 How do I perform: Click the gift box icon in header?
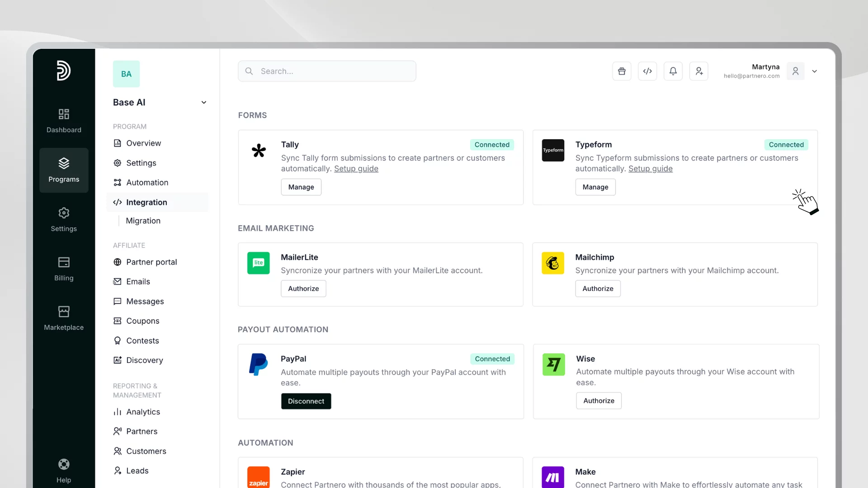tap(622, 71)
